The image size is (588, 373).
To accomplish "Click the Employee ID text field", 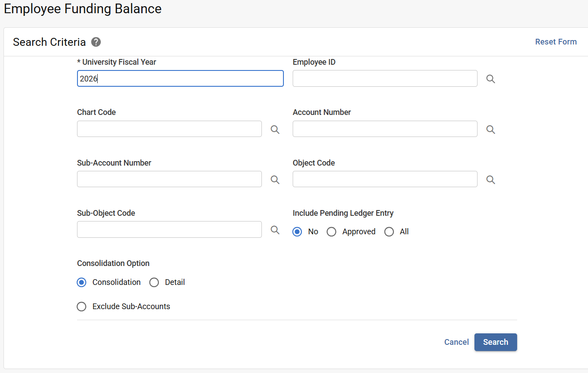I will click(385, 78).
